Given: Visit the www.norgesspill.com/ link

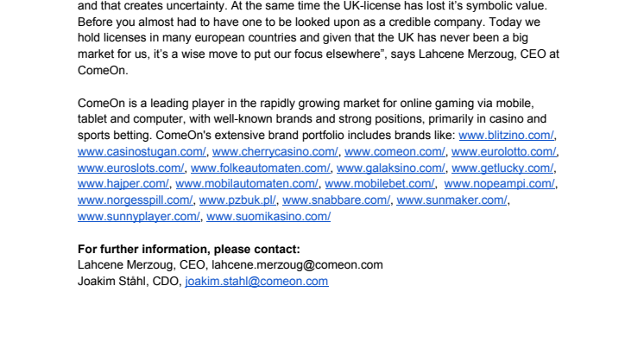Looking at the screenshot, I should [x=136, y=200].
